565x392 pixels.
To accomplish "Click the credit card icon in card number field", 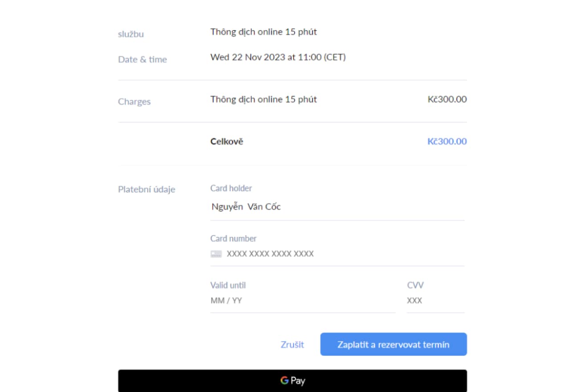I will pyautogui.click(x=216, y=254).
